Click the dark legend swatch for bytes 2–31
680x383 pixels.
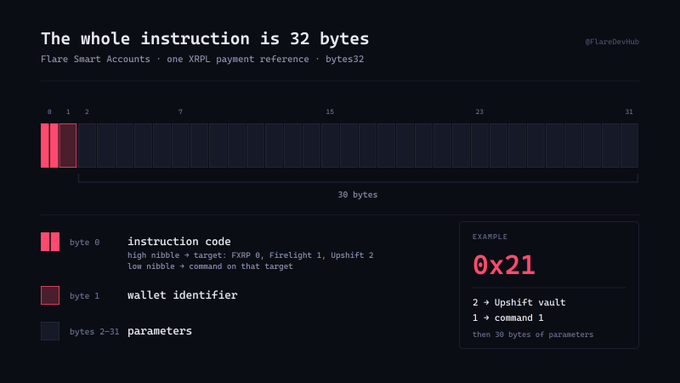click(50, 331)
